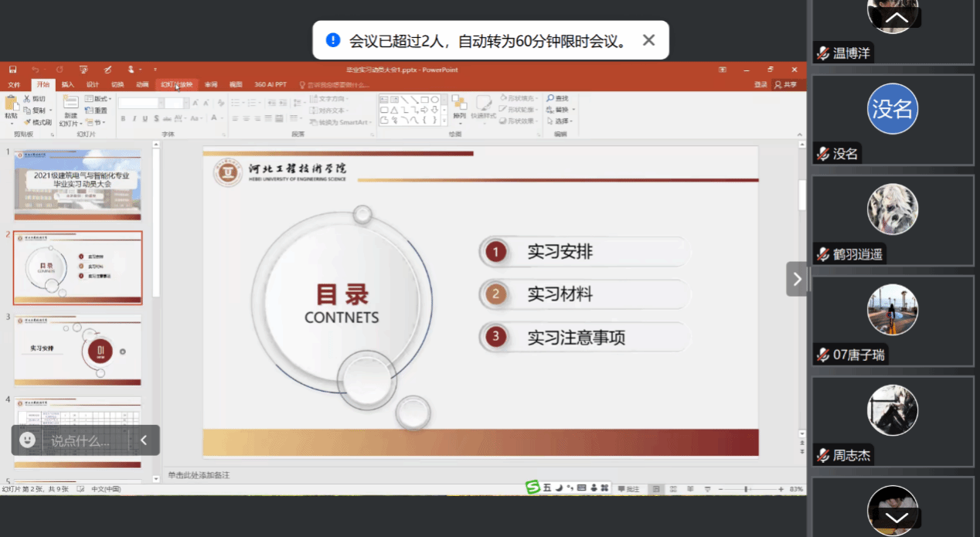Open the 插入 Insert ribbon tab
The image size is (980, 537).
68,84
